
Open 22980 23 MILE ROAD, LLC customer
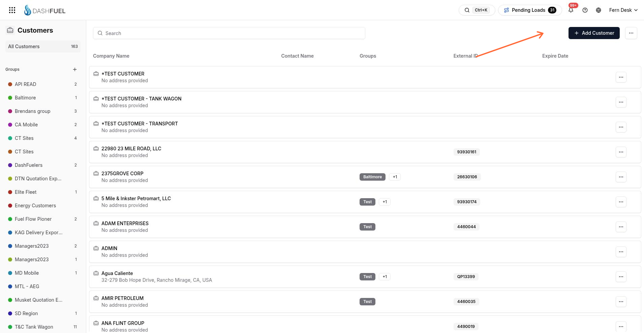365,152
